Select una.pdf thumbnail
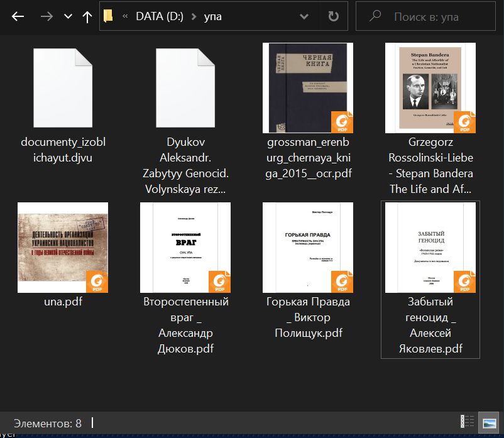504x438 pixels. click(x=63, y=248)
